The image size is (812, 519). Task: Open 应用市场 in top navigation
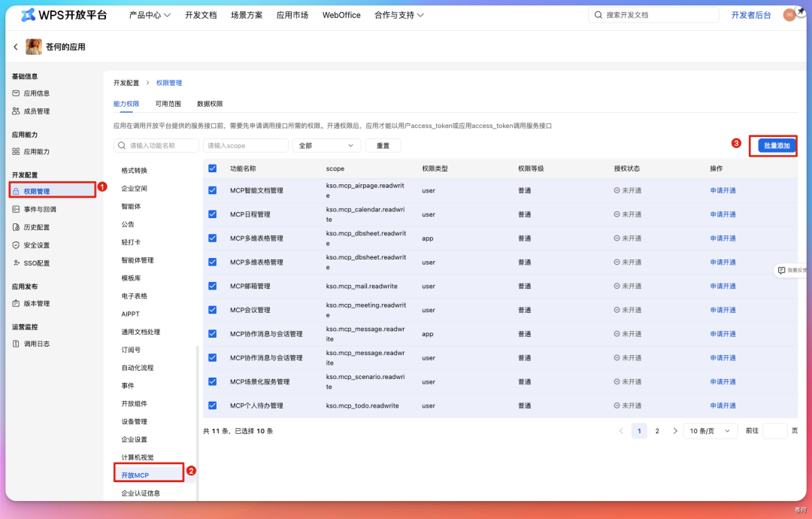coord(292,15)
